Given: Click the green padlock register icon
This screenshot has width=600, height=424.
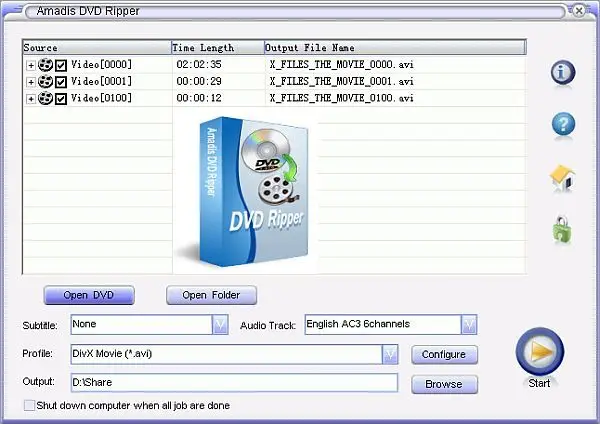Looking at the screenshot, I should point(561,229).
